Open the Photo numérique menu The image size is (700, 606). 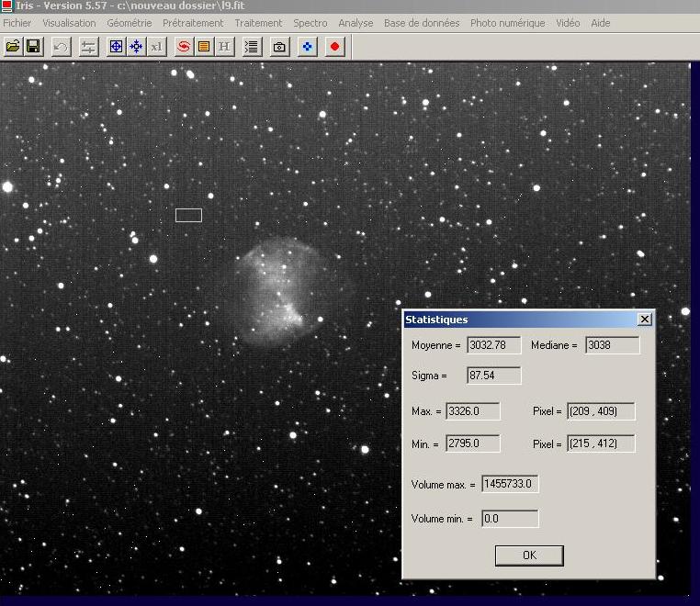[x=507, y=23]
